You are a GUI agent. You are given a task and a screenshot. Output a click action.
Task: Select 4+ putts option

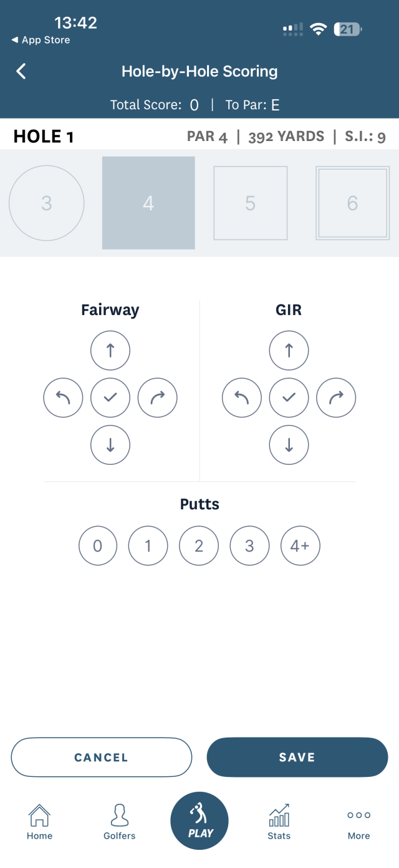pyautogui.click(x=300, y=546)
